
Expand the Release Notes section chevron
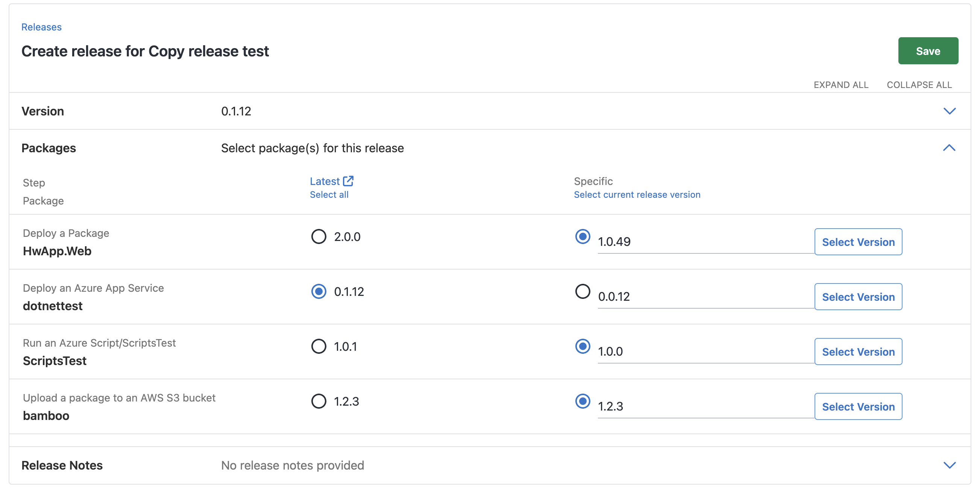pyautogui.click(x=950, y=465)
